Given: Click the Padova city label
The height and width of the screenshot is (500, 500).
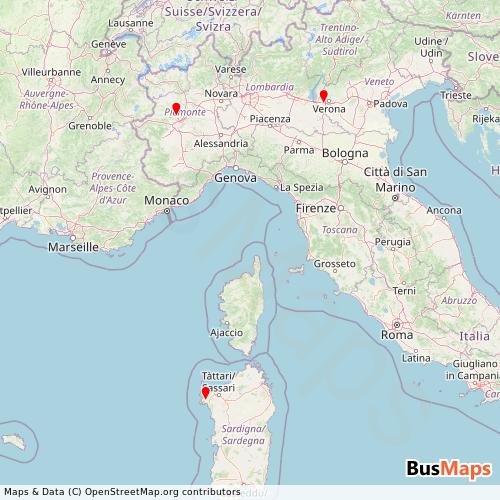Looking at the screenshot, I should (390, 104).
